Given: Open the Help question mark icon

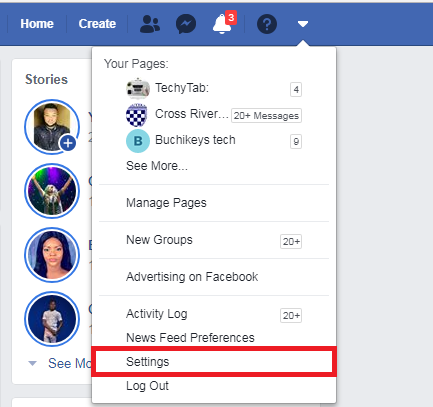Looking at the screenshot, I should [x=267, y=24].
